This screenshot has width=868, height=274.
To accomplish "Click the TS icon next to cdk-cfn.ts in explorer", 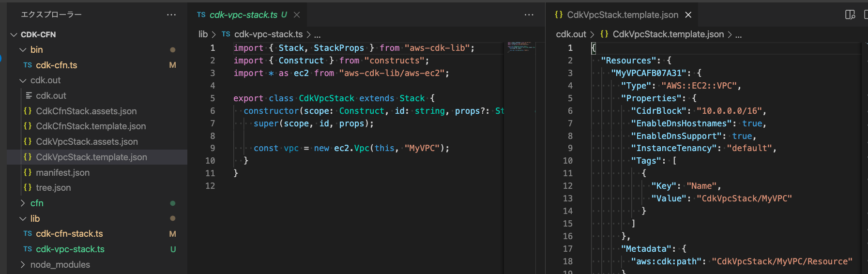I will 28,65.
